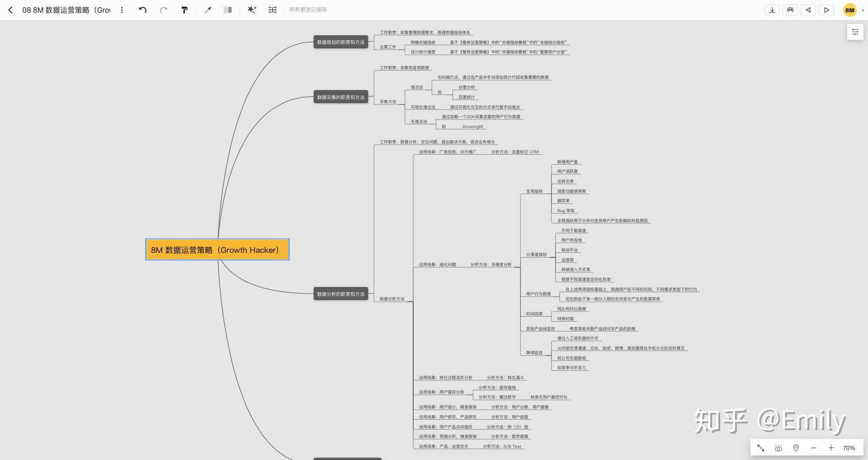Open the structure layout icon

(273, 10)
